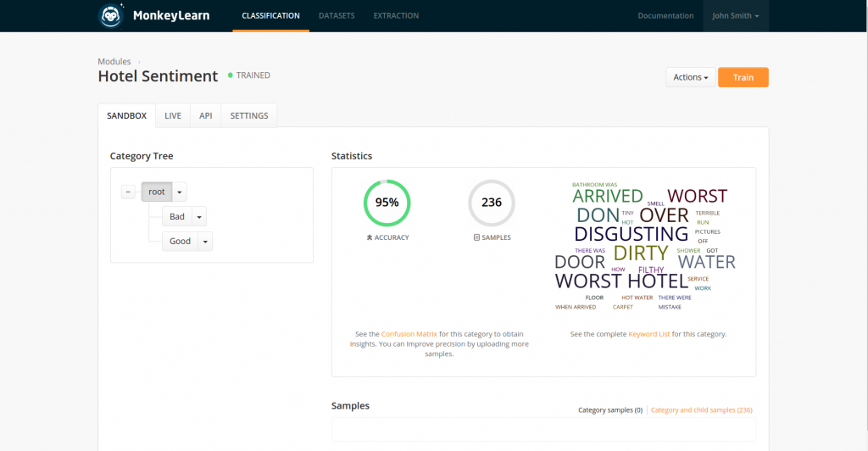Click the MonkeyLearn brand name
This screenshot has height=451, width=868.
point(171,16)
